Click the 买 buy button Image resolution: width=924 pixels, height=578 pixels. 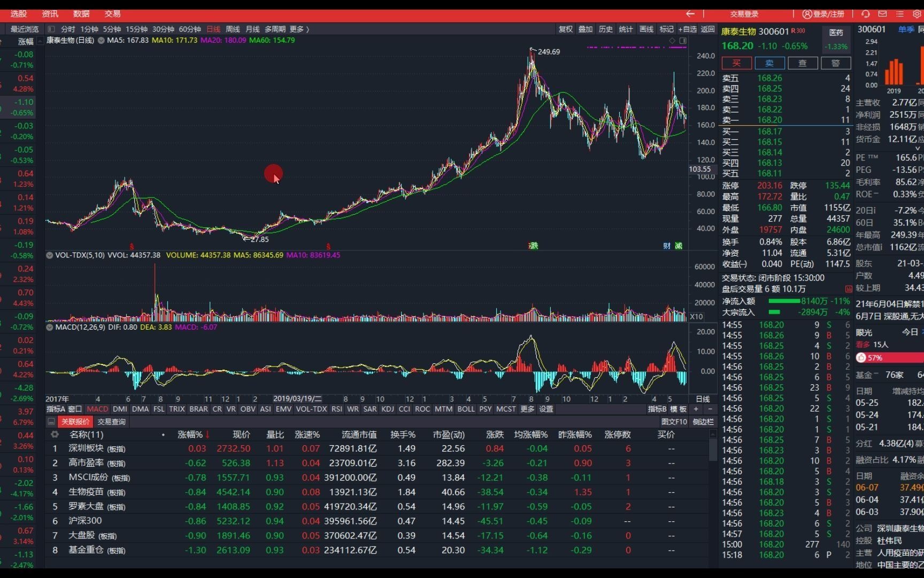pyautogui.click(x=736, y=63)
